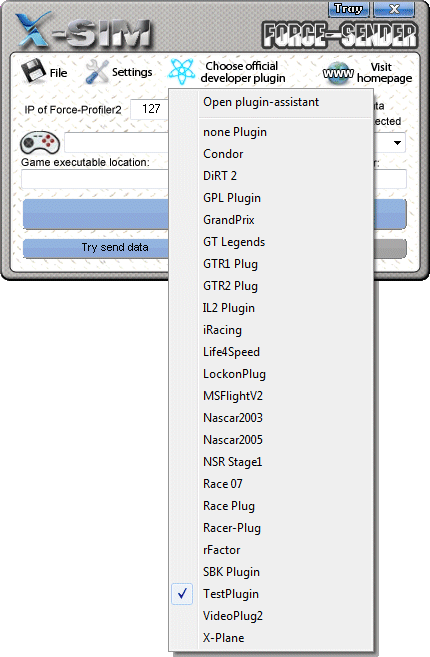Select DiRT 2 plugin entry
The image size is (430, 657).
click(271, 176)
